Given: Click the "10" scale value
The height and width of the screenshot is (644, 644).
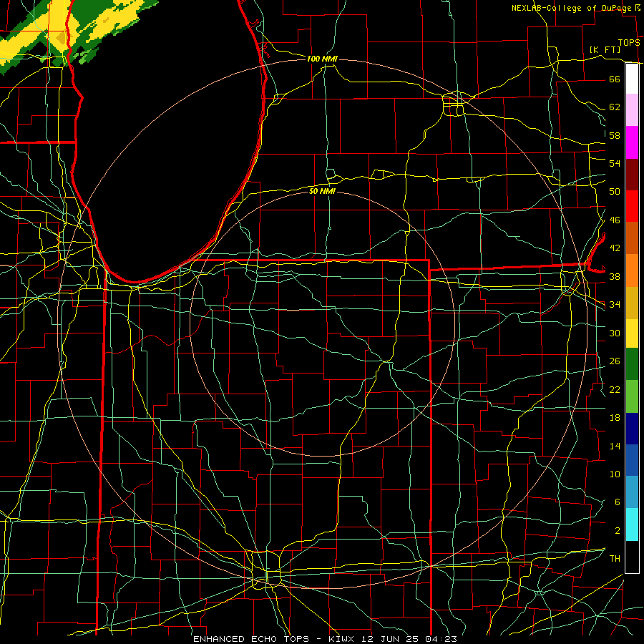Looking at the screenshot, I should pos(615,474).
